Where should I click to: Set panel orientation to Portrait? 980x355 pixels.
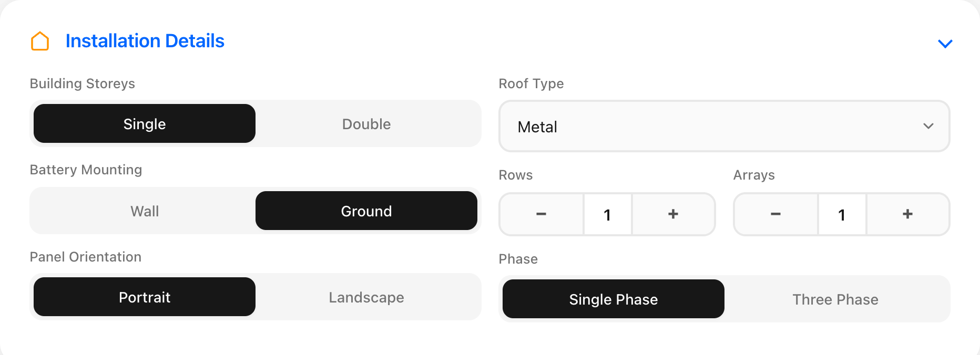coord(145,297)
